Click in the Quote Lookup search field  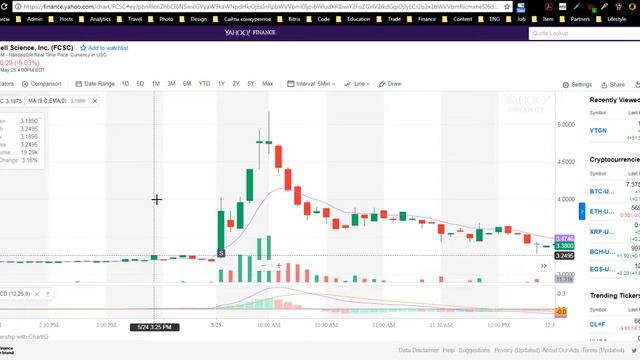pos(584,33)
